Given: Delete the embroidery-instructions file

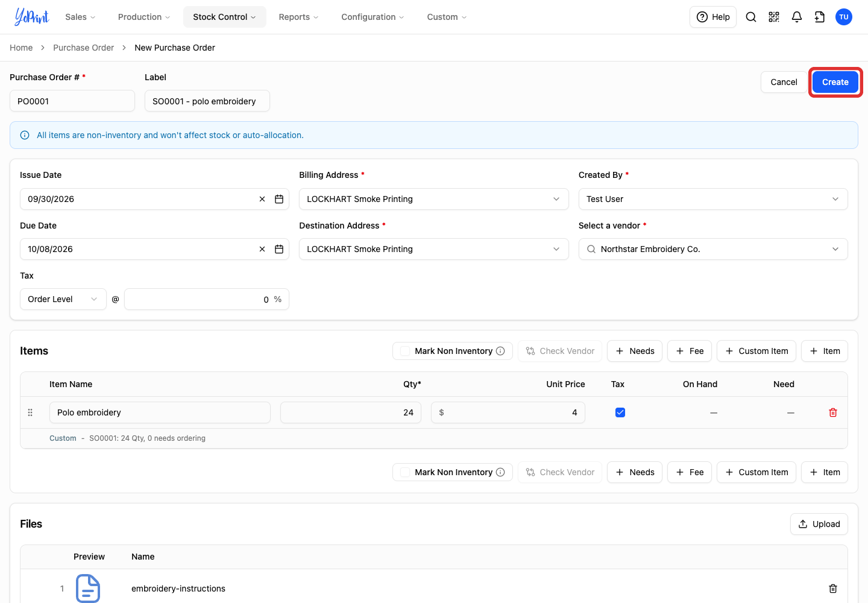Looking at the screenshot, I should pyautogui.click(x=833, y=589).
